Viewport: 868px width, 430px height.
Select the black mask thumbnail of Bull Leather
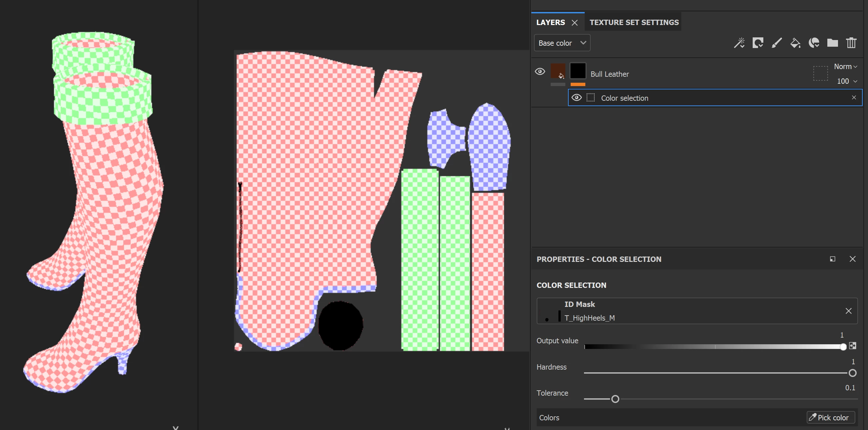[578, 71]
